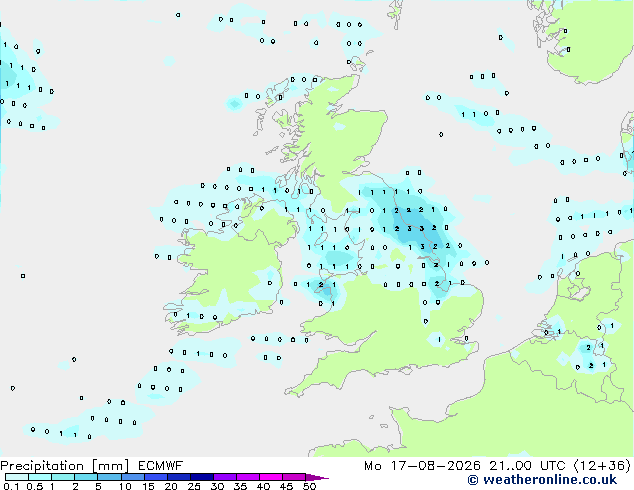
Task: Select legend swatch between 40 and 45
Action: point(271,477)
